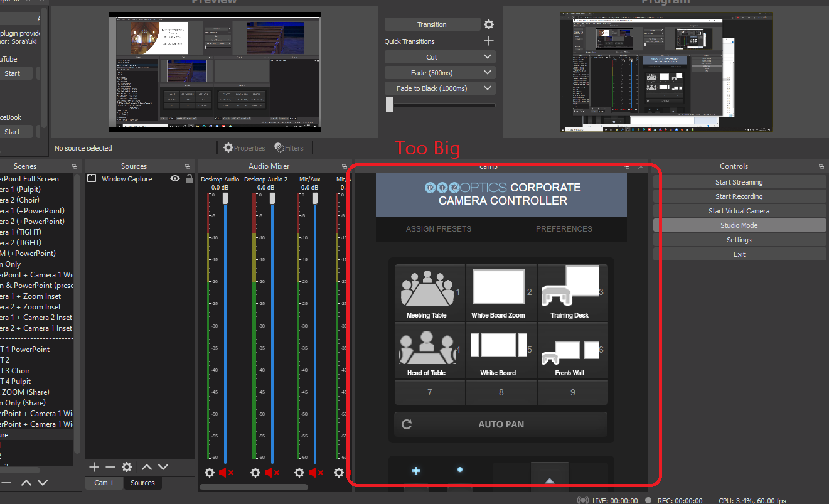Viewport: 829px width, 504px height.
Task: Switch to the Cam 1 tab
Action: pyautogui.click(x=104, y=483)
